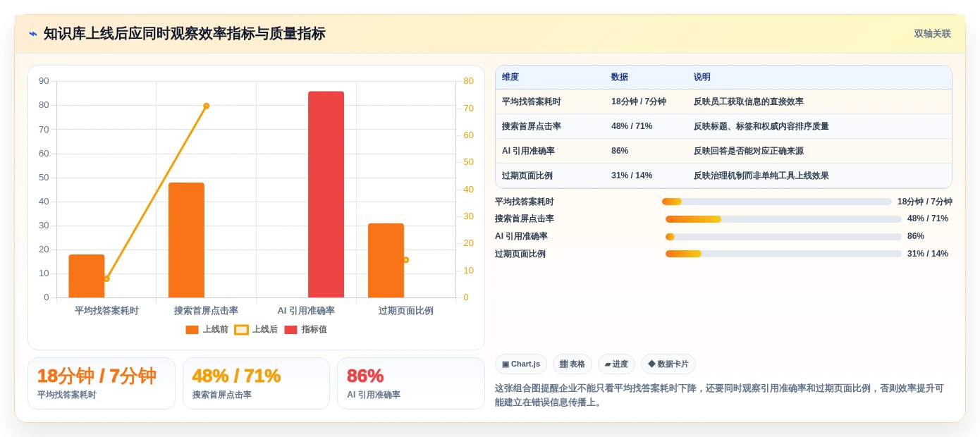Click the orange 平均找答案耗时 bar
The width and height of the screenshot is (980, 437).
(x=87, y=276)
